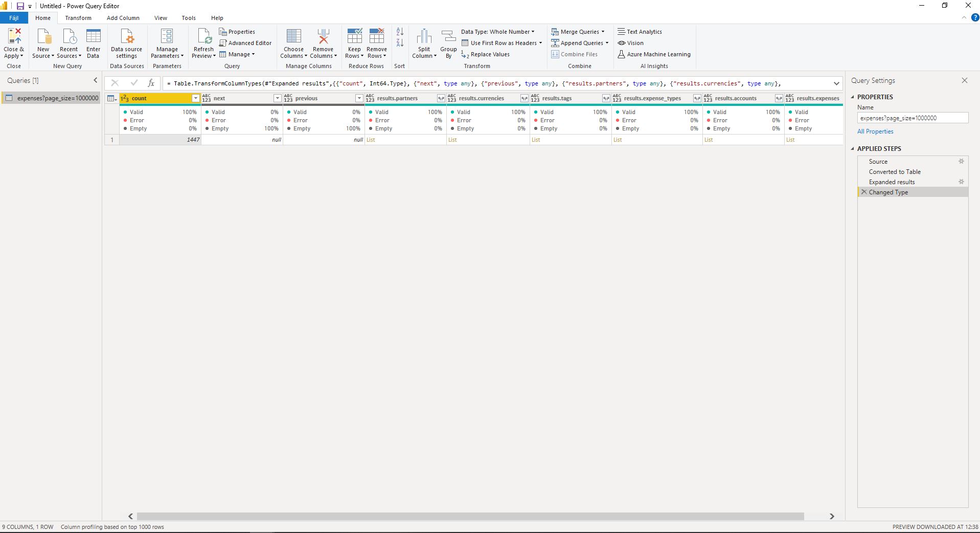Open the Expanded results step gear
The image size is (980, 533).
(961, 182)
